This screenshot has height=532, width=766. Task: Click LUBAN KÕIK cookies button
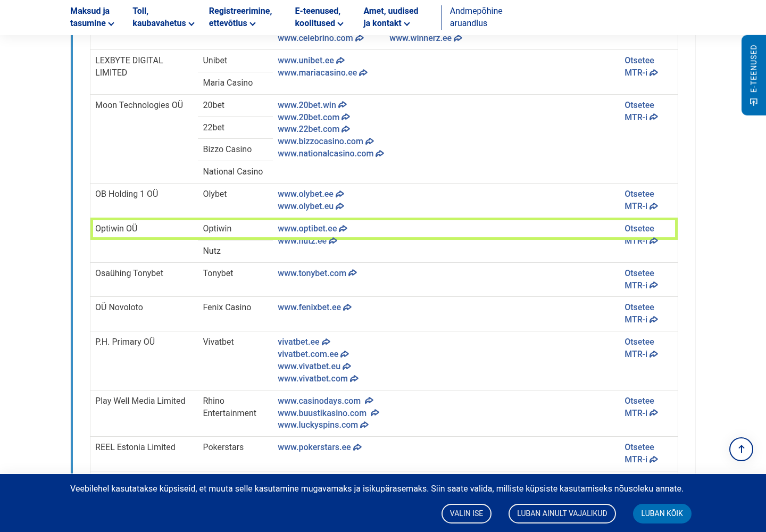(662, 513)
